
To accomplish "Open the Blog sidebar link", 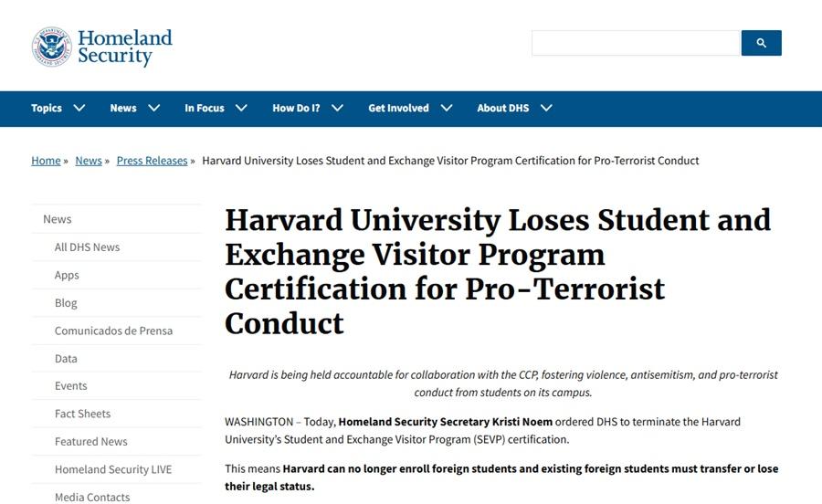I will tap(66, 303).
